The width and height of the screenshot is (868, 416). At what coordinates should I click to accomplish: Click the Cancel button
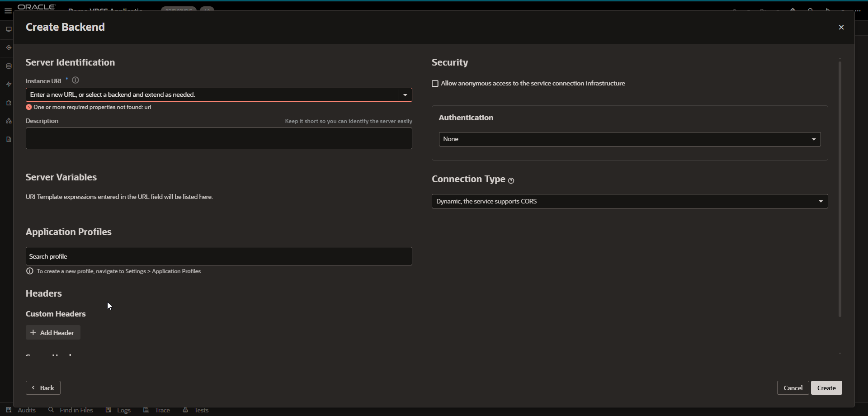pos(793,388)
